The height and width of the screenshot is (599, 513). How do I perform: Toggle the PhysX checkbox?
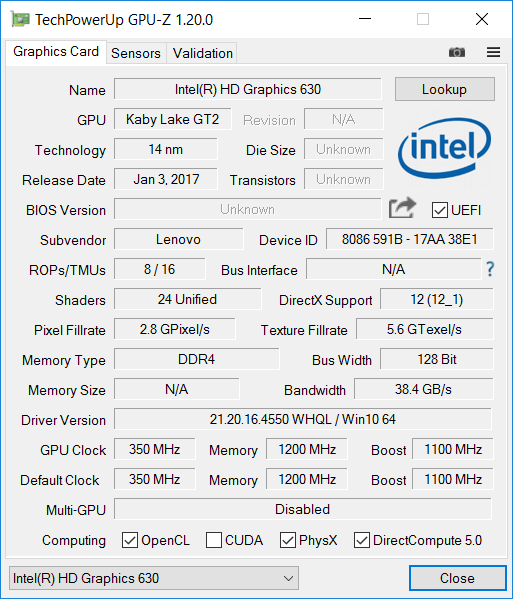click(288, 540)
